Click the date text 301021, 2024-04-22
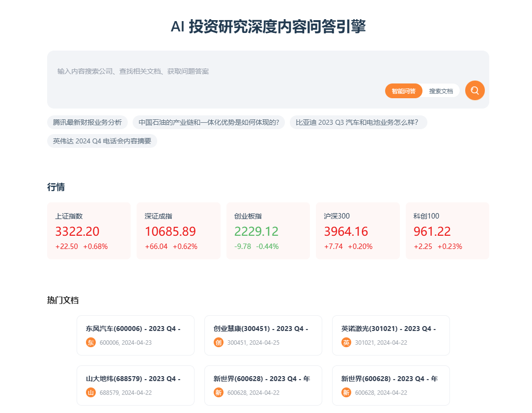This screenshot has width=532, height=413. pos(381,343)
